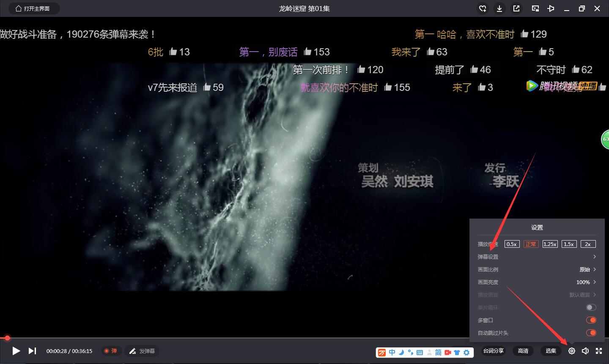Click the Sogou IME logo icon
The height and width of the screenshot is (364, 609).
click(x=382, y=352)
